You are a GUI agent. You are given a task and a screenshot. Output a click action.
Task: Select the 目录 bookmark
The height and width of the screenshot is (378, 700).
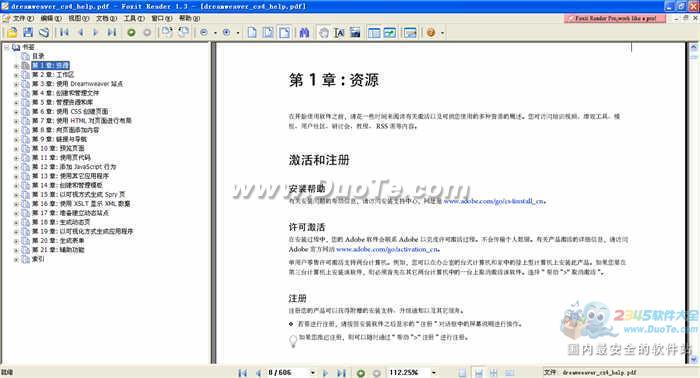tap(38, 56)
